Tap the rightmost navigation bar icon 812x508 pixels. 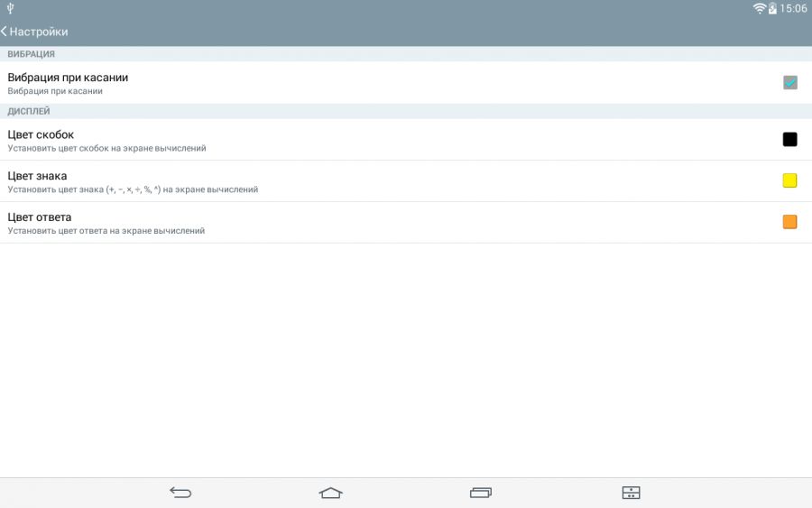point(631,493)
